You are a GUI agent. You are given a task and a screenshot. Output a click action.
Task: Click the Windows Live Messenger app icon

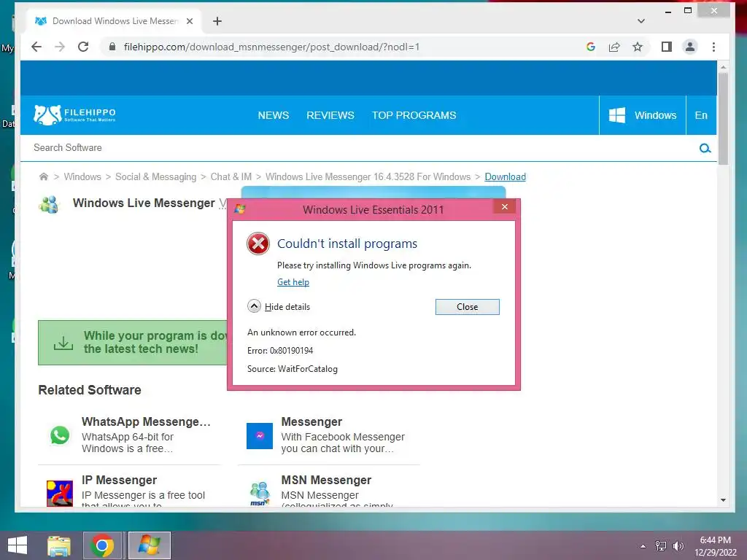point(49,204)
